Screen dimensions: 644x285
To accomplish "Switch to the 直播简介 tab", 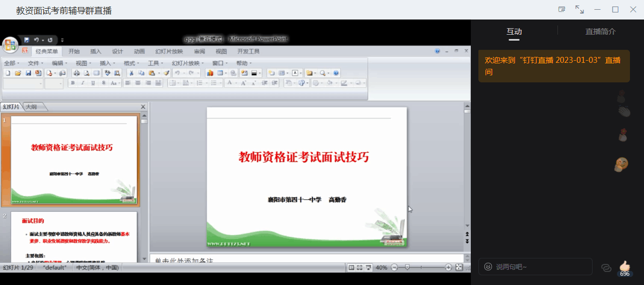I will point(600,31).
